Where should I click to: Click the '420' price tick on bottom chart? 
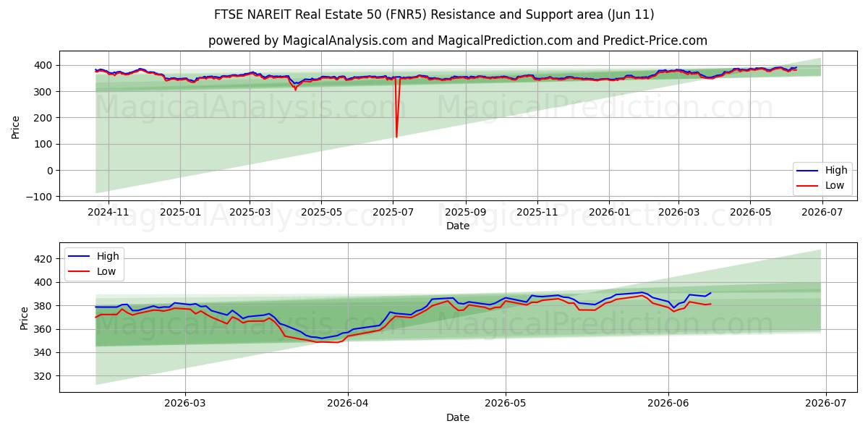point(45,259)
